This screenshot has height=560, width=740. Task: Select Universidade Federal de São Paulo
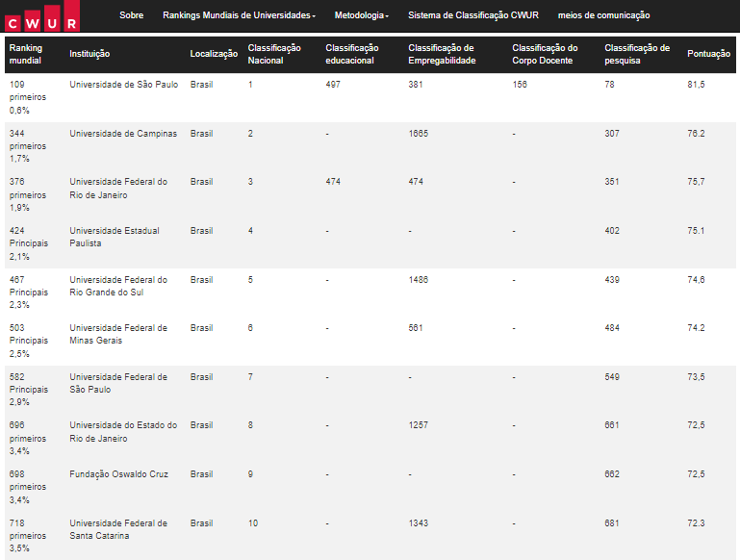(x=118, y=383)
